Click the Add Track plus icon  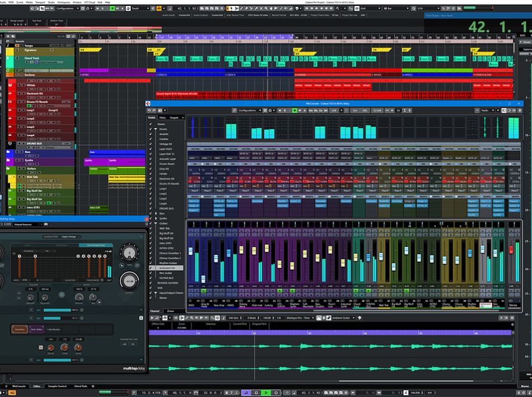pos(8,36)
